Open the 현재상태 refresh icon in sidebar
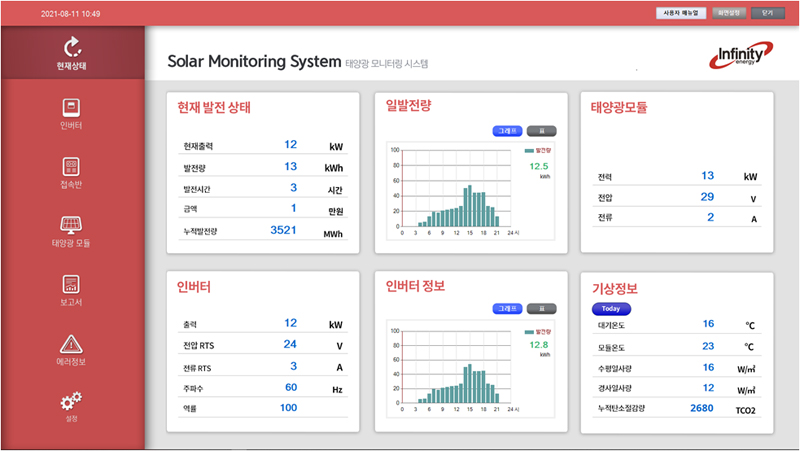 point(72,47)
